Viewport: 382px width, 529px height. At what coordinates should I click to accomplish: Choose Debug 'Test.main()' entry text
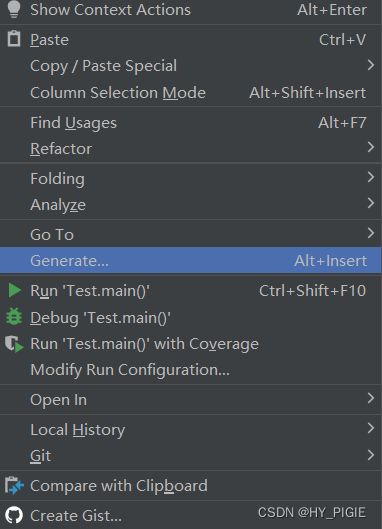[101, 318]
